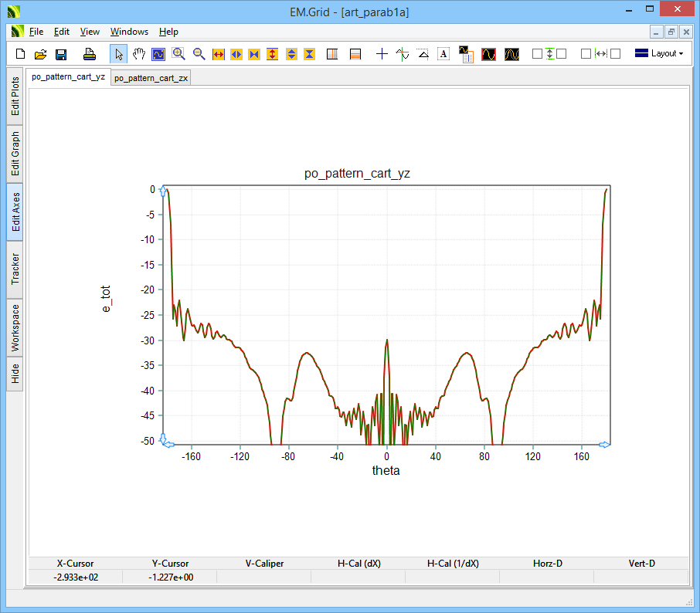Open the Tracker side panel

pyautogui.click(x=15, y=269)
